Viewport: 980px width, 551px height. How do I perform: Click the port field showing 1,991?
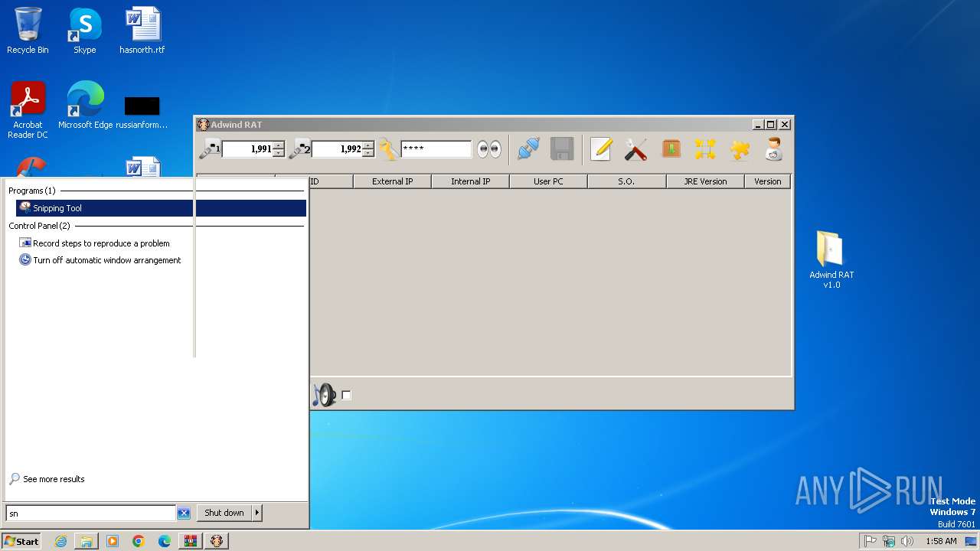247,149
